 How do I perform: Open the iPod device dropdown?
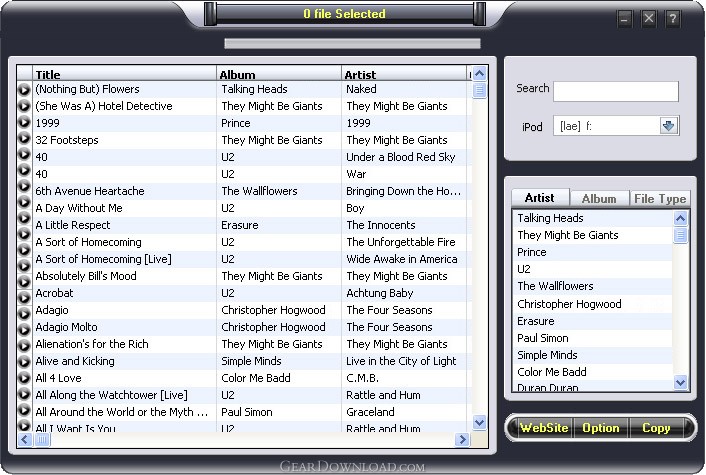pyautogui.click(x=669, y=125)
